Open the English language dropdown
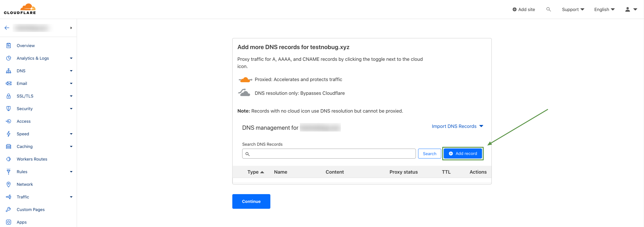This screenshot has width=644, height=227. pyautogui.click(x=604, y=9)
